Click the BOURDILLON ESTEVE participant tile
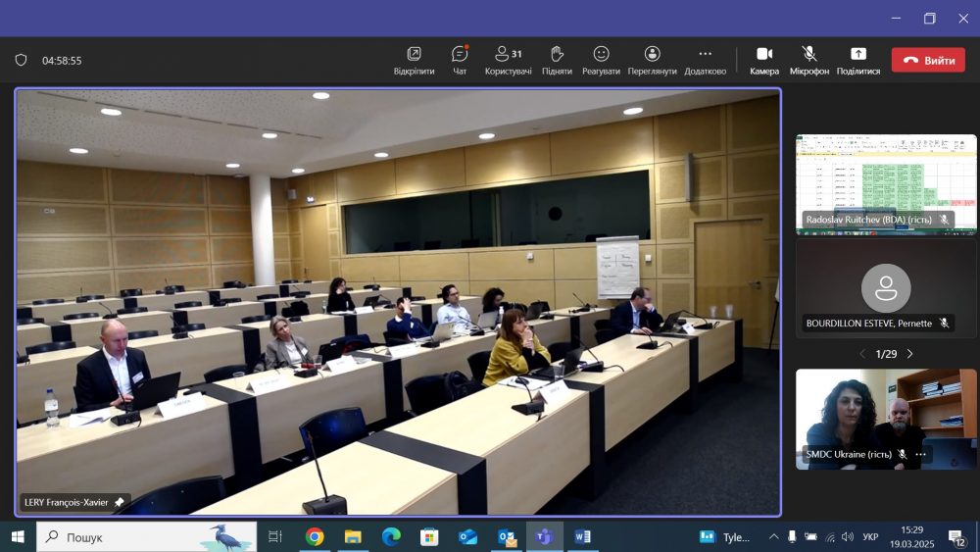Image resolution: width=980 pixels, height=552 pixels. click(x=886, y=289)
